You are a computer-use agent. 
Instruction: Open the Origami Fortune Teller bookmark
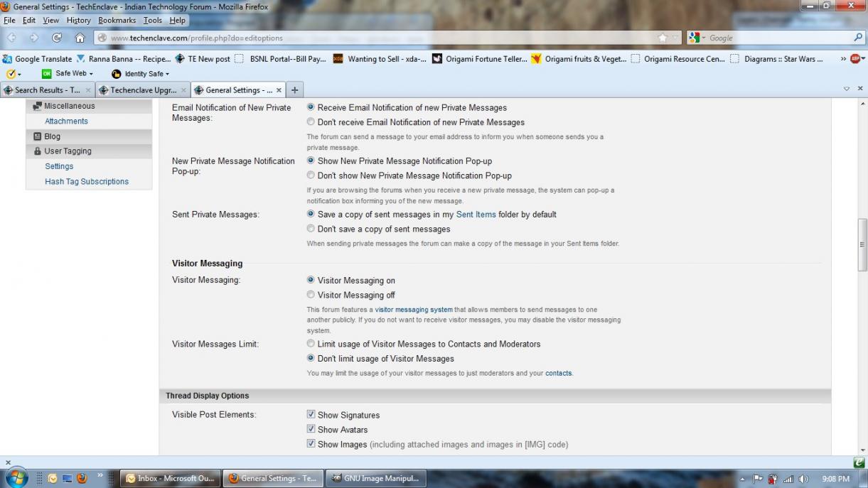480,59
